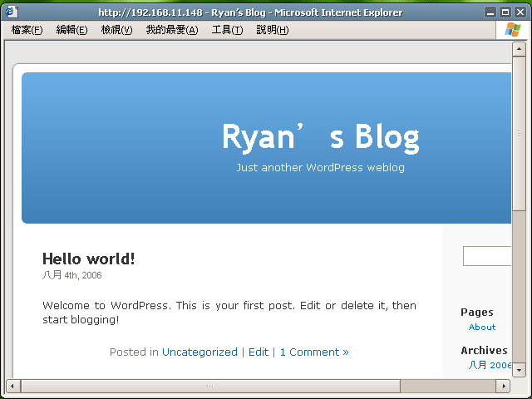
Task: Maximize the Internet Explorer window
Action: pos(505,12)
